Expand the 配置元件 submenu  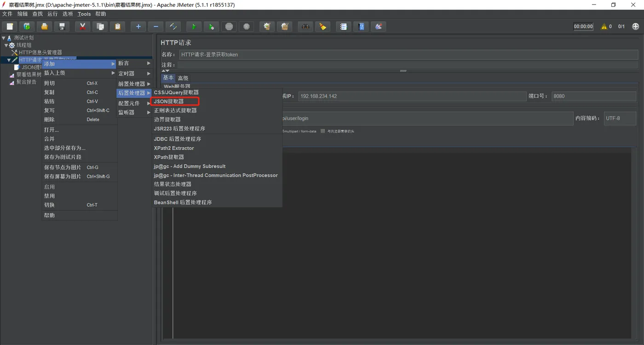(x=134, y=103)
